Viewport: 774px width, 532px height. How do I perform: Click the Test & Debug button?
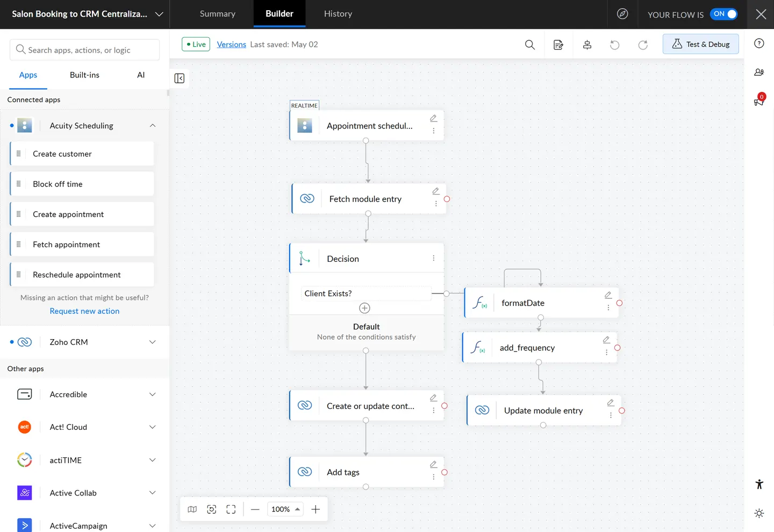click(x=701, y=44)
